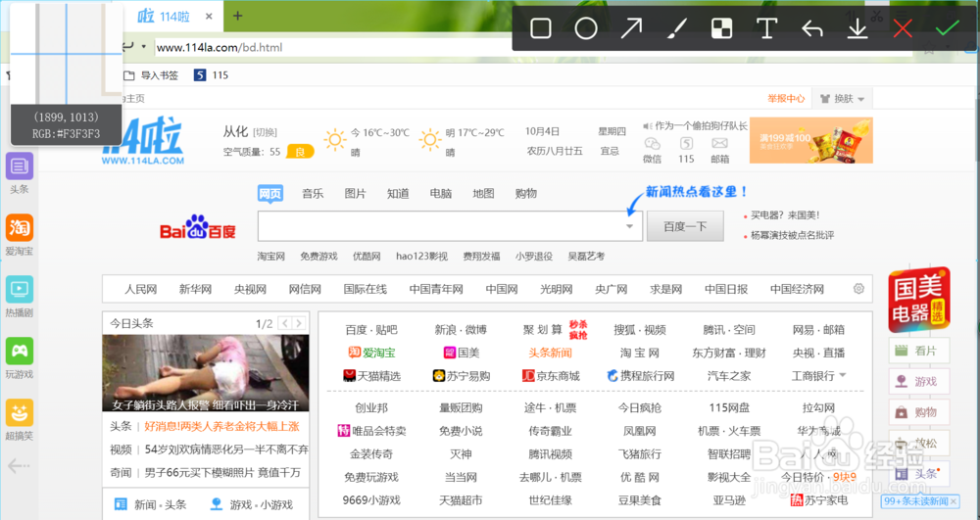The width and height of the screenshot is (980, 520).
Task: Open new browser tab with plus button
Action: pyautogui.click(x=237, y=16)
